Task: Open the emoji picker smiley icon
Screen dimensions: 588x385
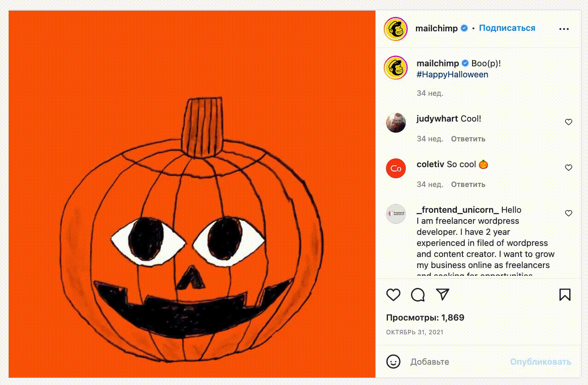Action: click(x=393, y=362)
